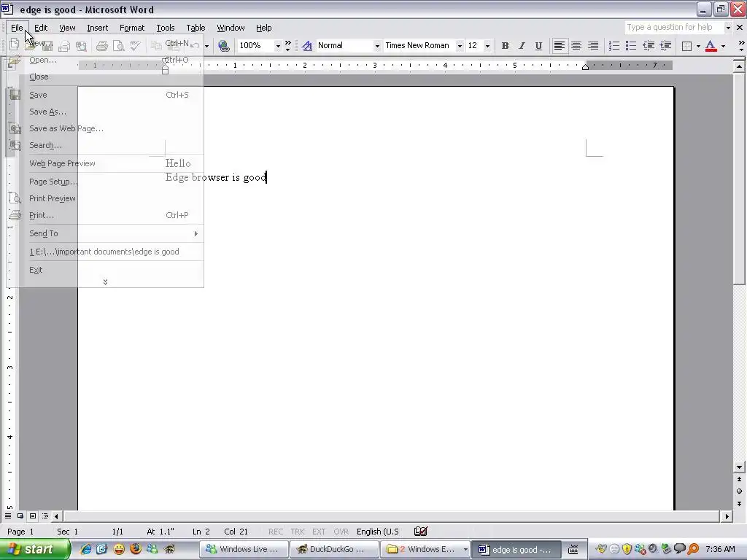Launch Firefox from Quick Launch
747x560 pixels.
tap(136, 549)
